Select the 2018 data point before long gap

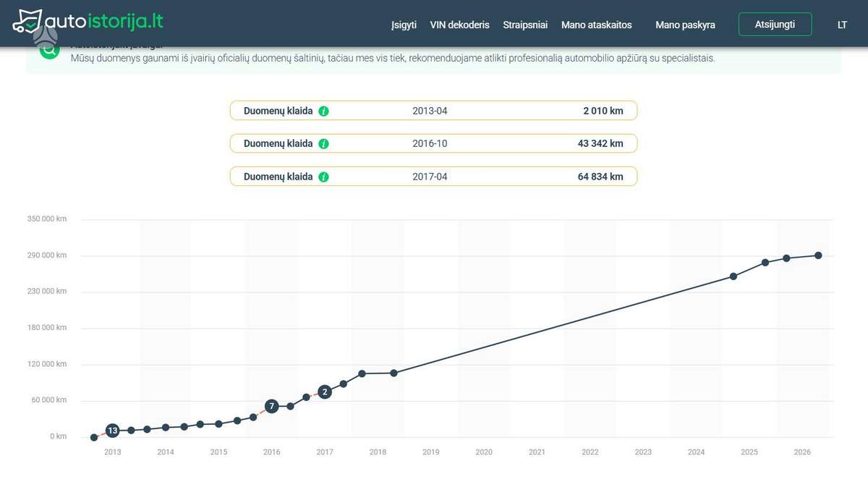coord(393,373)
